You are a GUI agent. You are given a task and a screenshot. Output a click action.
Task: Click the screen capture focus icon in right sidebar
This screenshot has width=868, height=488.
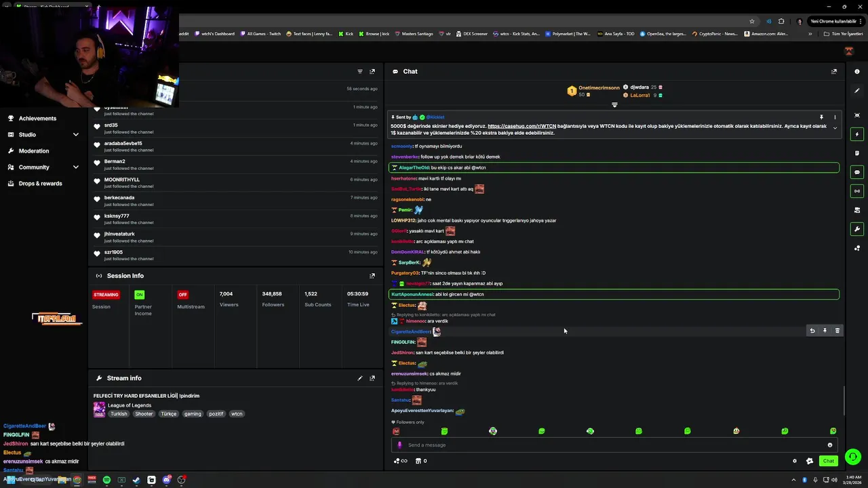click(x=857, y=115)
